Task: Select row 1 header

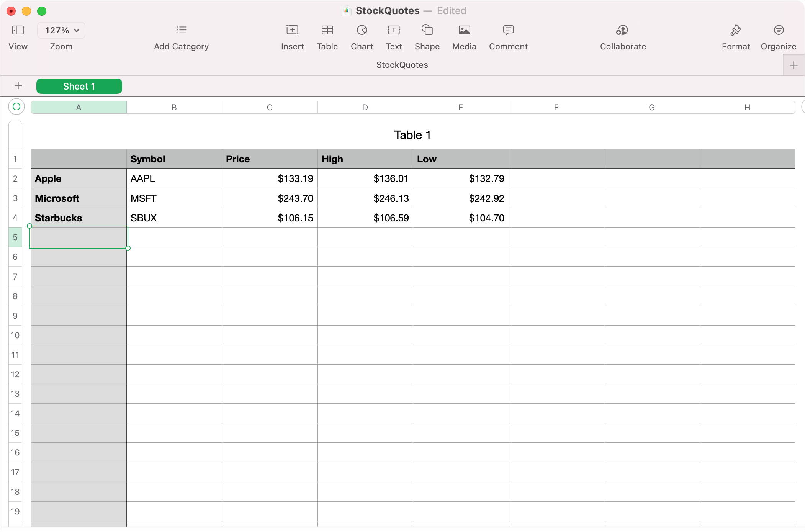Action: [15, 159]
